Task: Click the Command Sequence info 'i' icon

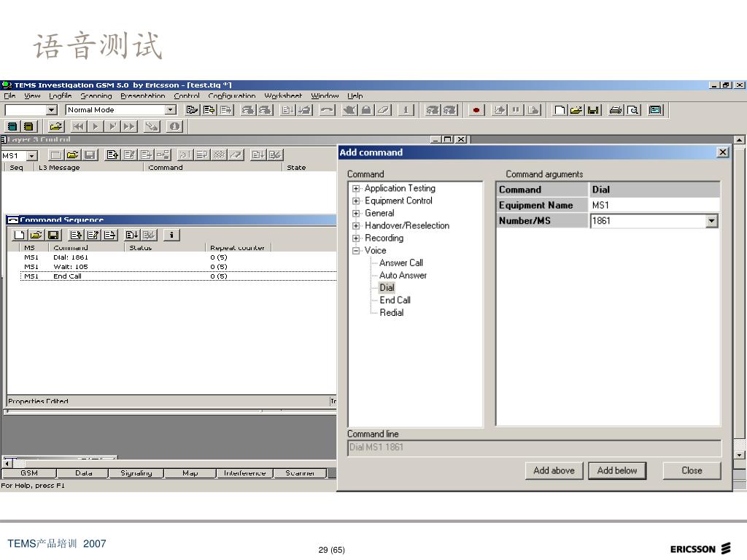Action: click(171, 235)
